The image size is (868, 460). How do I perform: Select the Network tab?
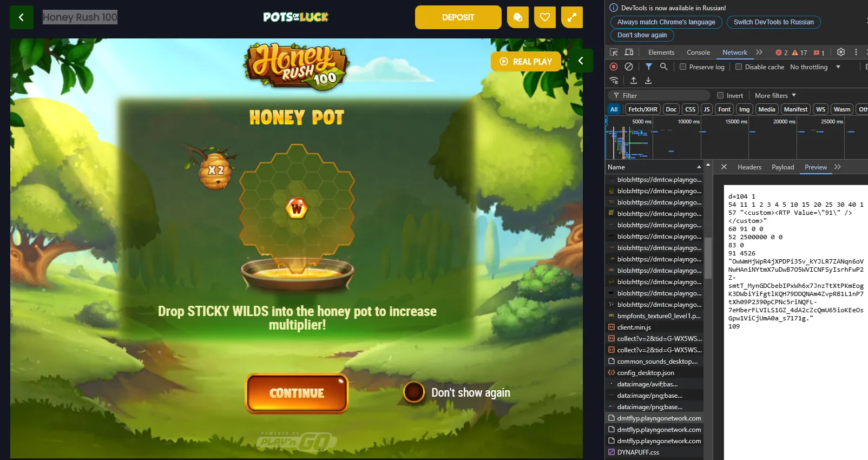[x=735, y=52]
